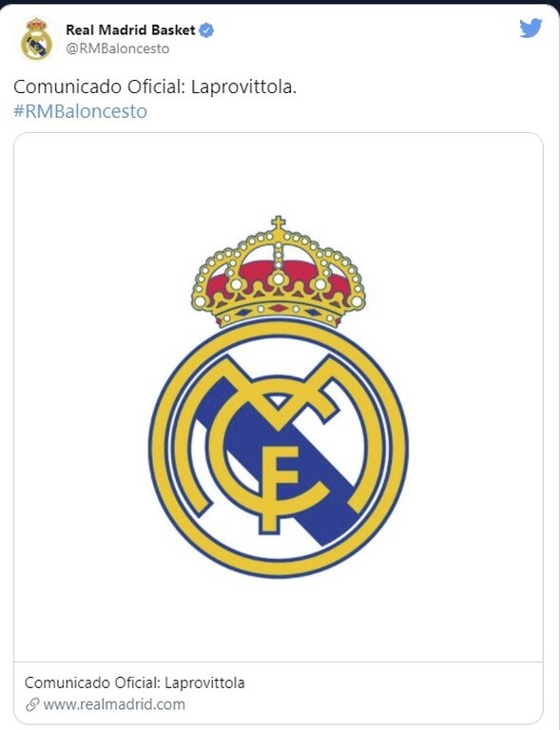Open the @RMBaloncesto handle
The height and width of the screenshot is (730, 560).
coord(118,48)
